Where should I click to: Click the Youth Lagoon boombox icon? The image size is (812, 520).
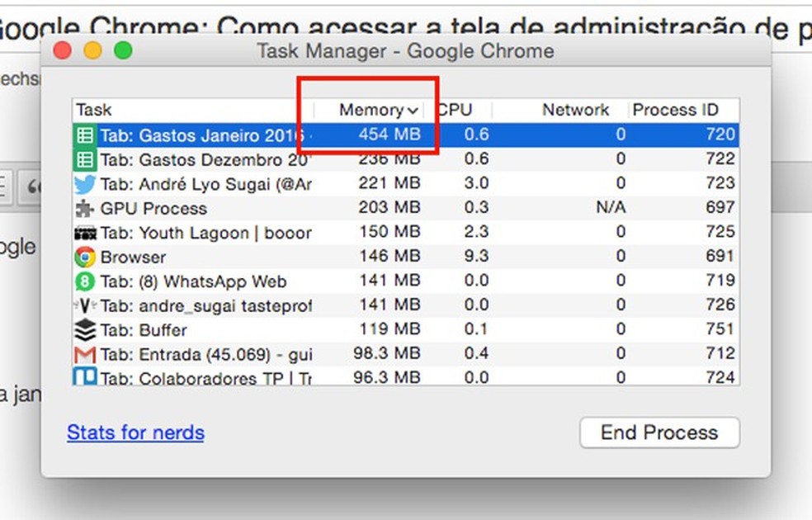[x=85, y=233]
